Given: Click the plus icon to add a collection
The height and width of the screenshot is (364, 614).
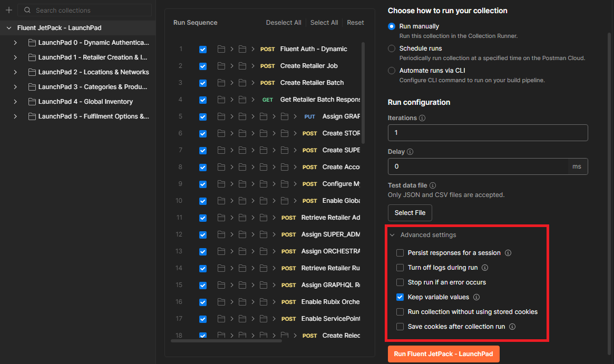Looking at the screenshot, I should (x=8, y=10).
